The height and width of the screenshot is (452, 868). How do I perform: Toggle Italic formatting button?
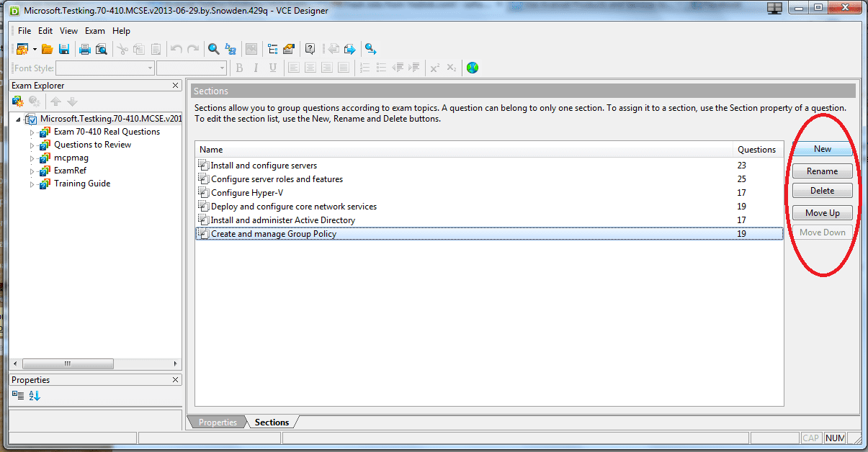pos(256,68)
